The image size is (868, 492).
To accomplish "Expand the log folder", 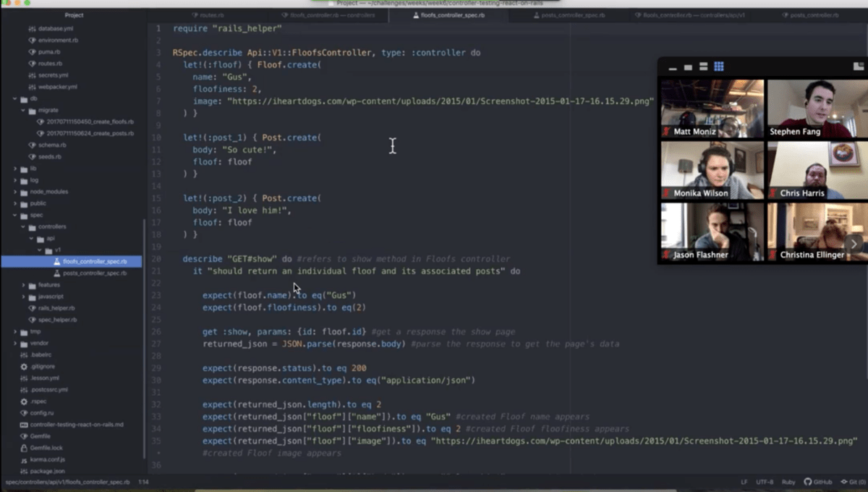I will [x=14, y=180].
